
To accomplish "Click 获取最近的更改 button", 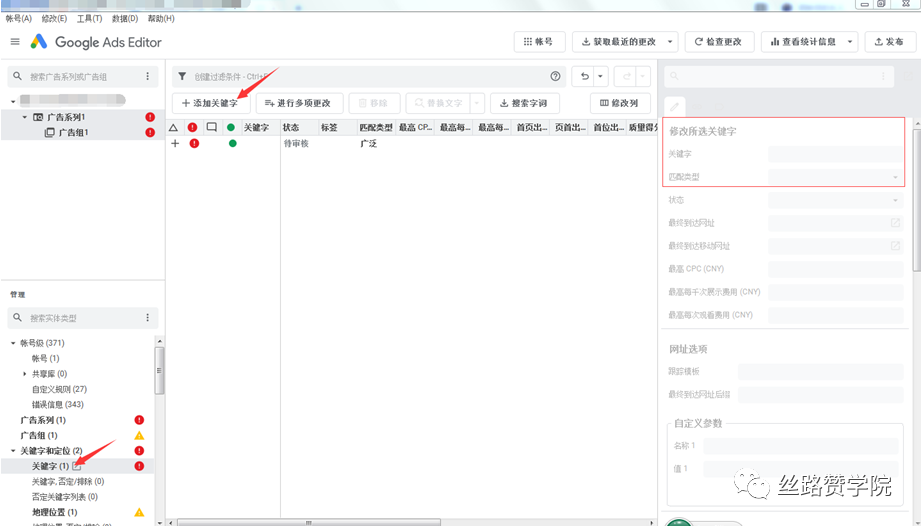I will point(618,42).
